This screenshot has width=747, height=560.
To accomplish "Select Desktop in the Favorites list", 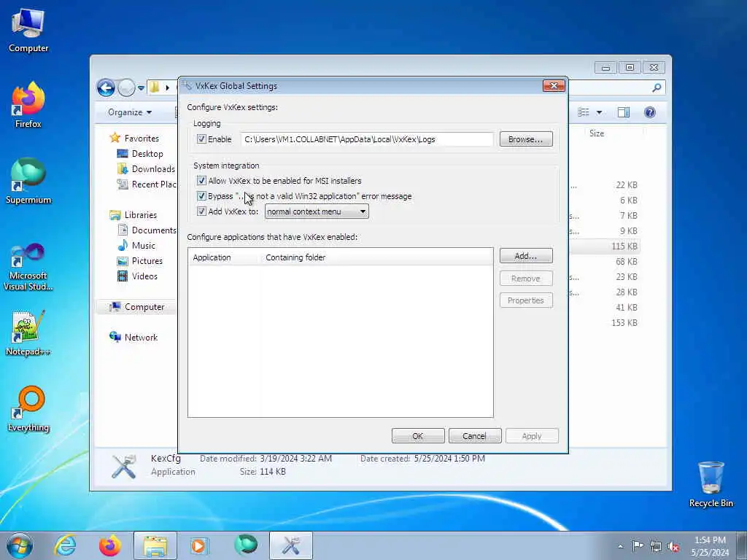I will (x=147, y=154).
